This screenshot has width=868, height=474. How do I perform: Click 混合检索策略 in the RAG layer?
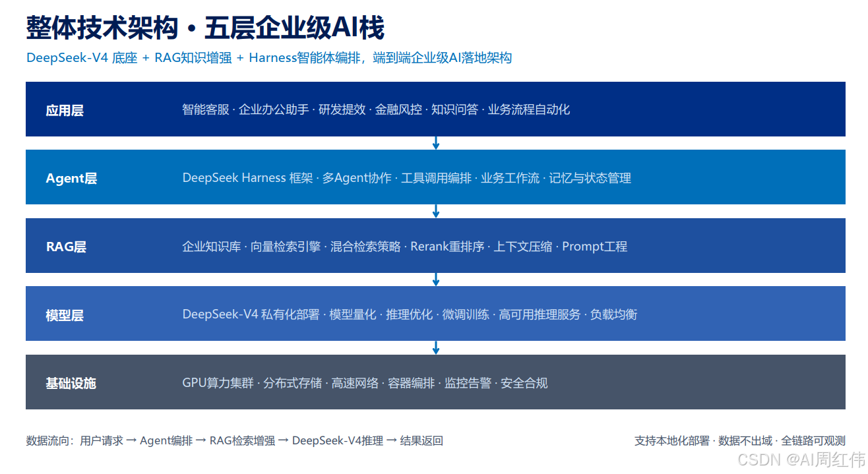[365, 247]
